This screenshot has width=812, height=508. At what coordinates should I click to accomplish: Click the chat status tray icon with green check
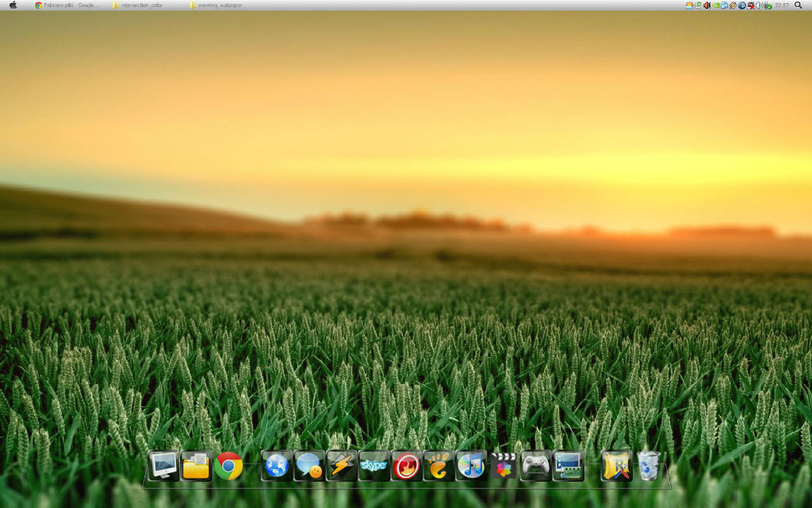(699, 6)
